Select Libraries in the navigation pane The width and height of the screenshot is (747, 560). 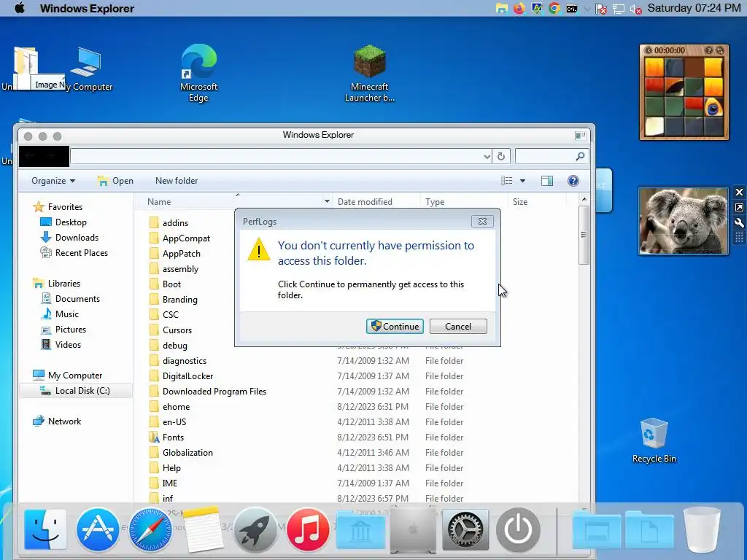57,284
